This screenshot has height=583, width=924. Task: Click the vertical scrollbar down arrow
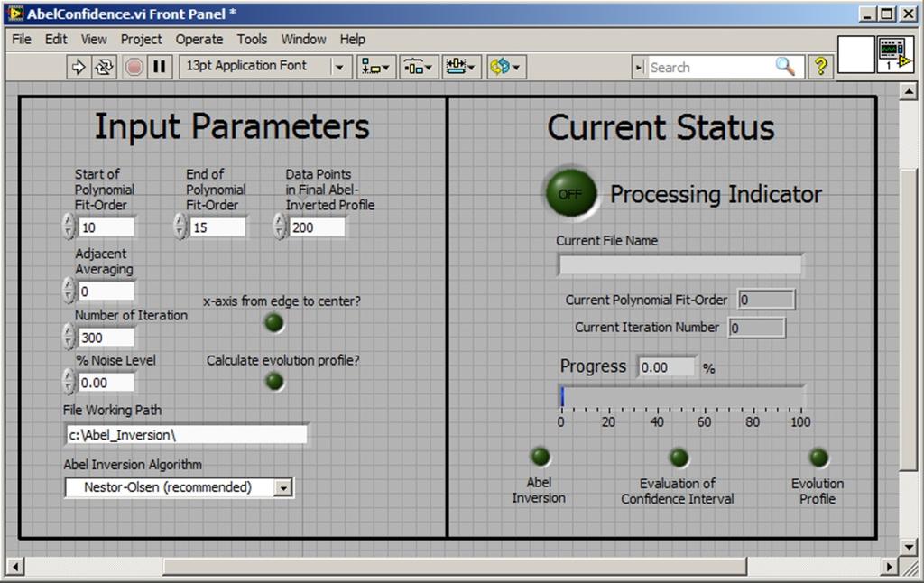909,547
